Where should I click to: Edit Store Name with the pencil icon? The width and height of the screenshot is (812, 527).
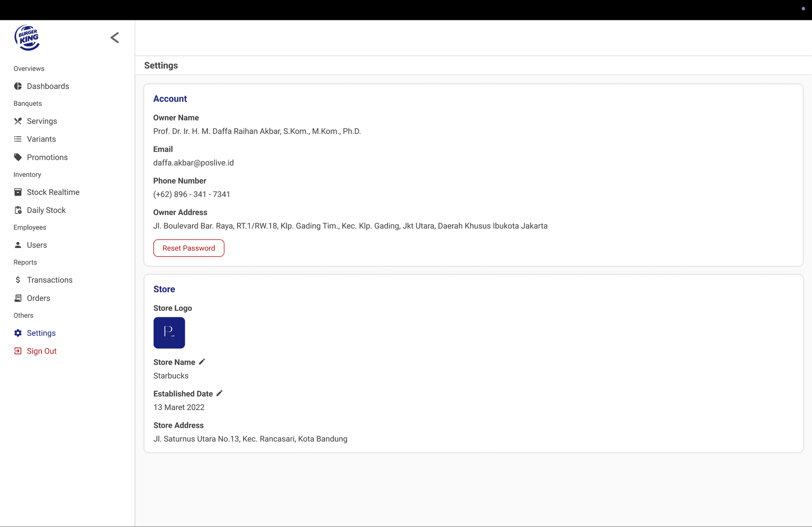tap(202, 362)
